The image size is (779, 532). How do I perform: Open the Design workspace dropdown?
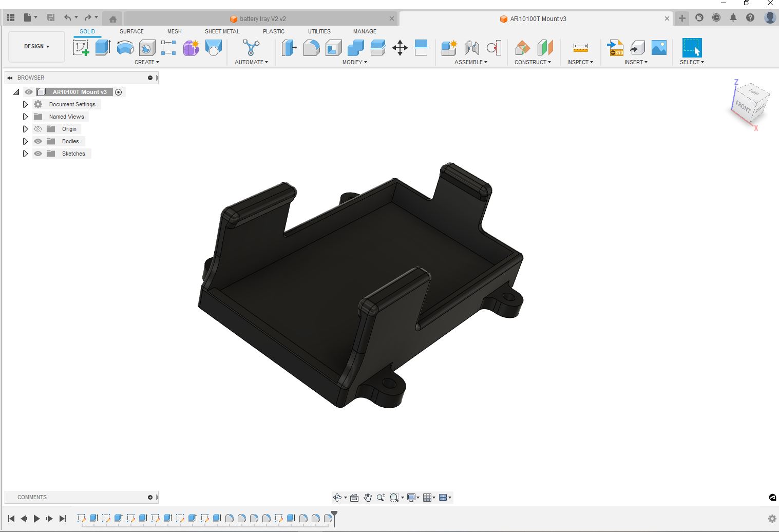pos(36,46)
